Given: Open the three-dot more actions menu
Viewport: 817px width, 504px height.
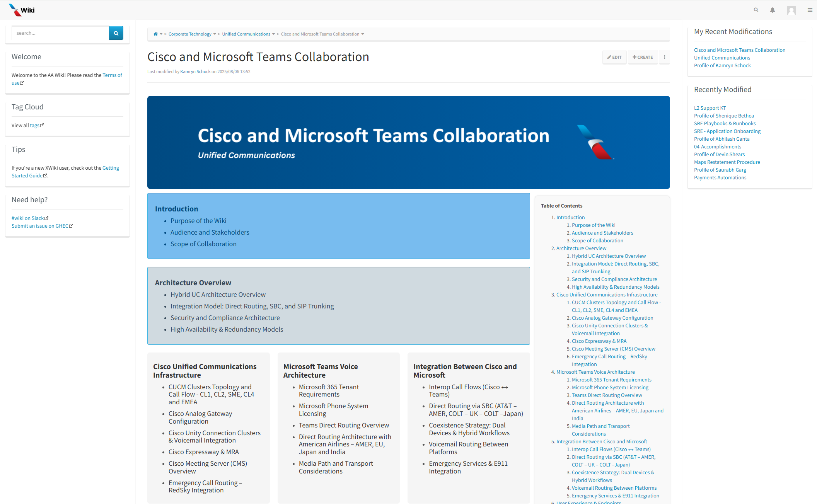Looking at the screenshot, I should pos(664,57).
